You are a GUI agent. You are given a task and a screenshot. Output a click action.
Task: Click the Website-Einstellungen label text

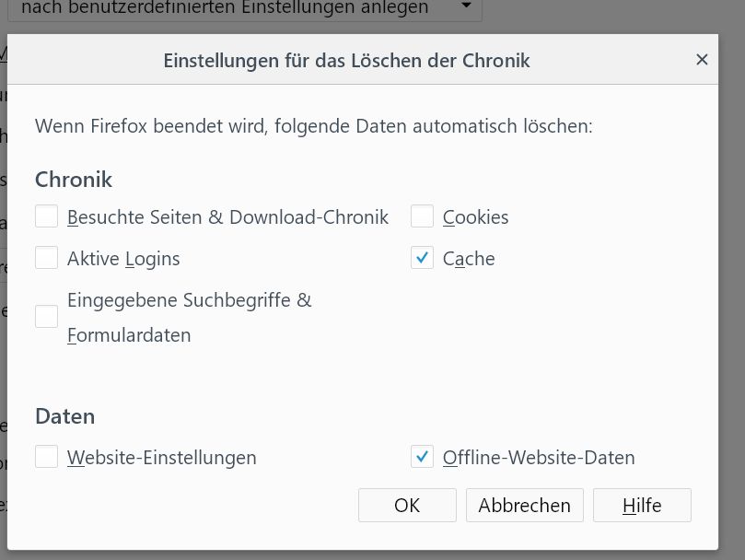click(x=162, y=457)
